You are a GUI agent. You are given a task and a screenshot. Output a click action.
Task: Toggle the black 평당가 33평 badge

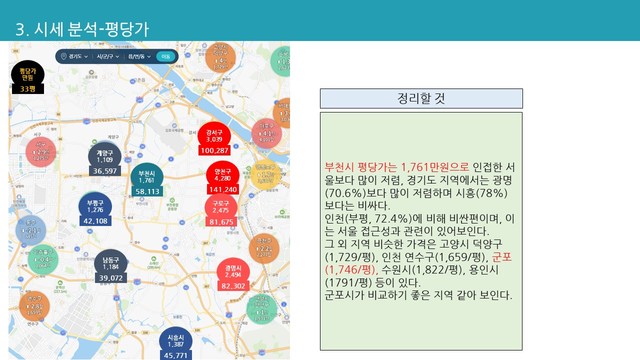point(27,77)
